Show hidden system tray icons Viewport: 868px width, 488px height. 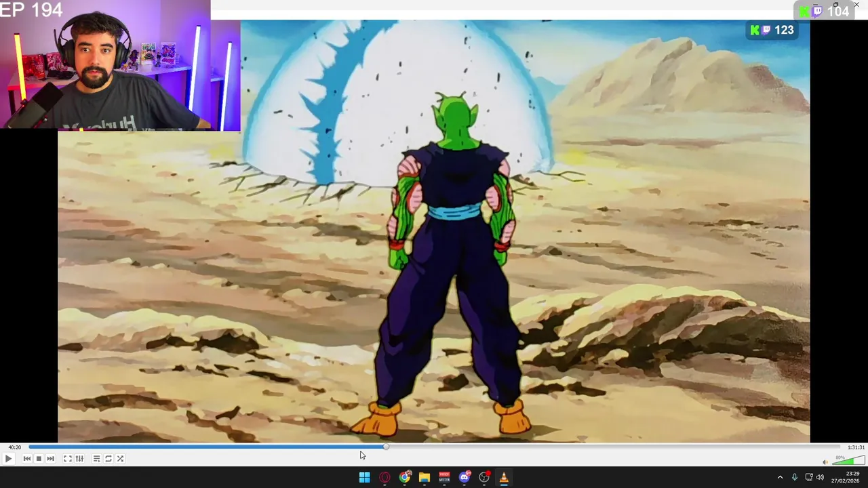pyautogui.click(x=780, y=477)
